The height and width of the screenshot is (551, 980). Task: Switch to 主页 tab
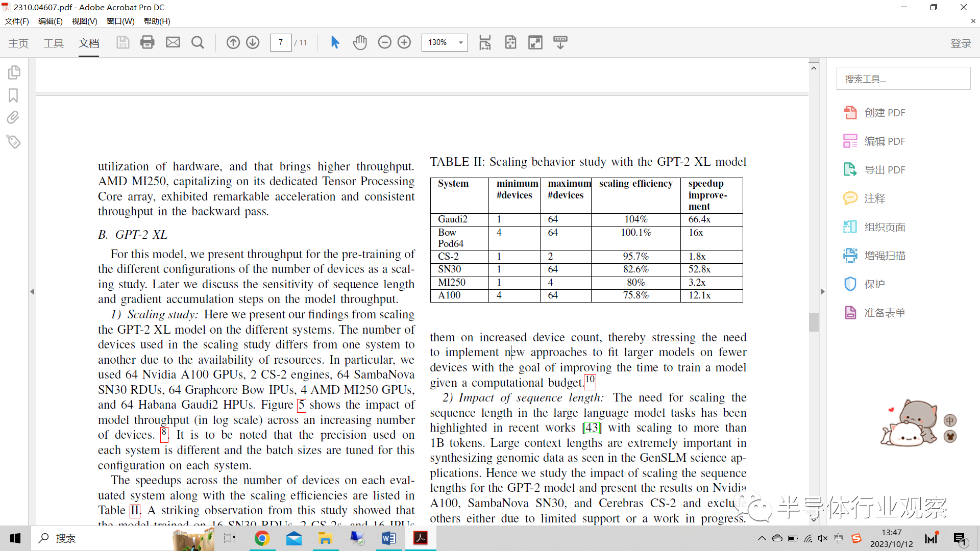pyautogui.click(x=18, y=43)
